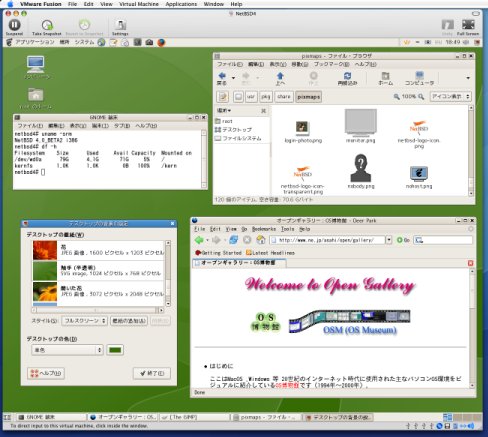
Task: Select orange flower wallpaper in background list
Action: pyautogui.click(x=98, y=250)
